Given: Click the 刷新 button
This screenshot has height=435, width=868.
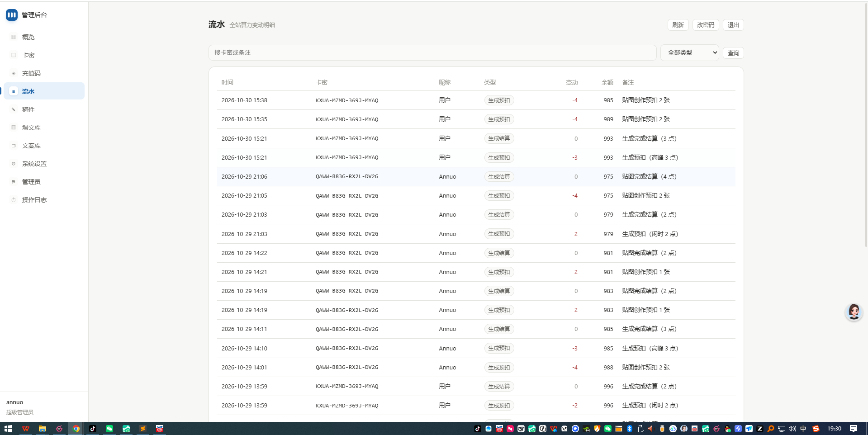Looking at the screenshot, I should pyautogui.click(x=678, y=25).
